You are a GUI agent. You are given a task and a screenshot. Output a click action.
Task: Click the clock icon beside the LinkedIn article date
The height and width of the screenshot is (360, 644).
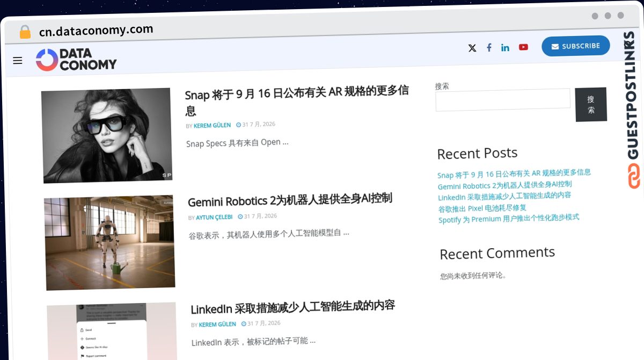(244, 324)
